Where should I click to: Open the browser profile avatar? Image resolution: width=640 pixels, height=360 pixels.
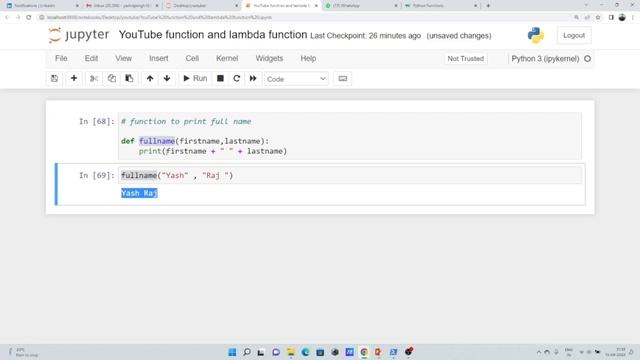coord(622,18)
